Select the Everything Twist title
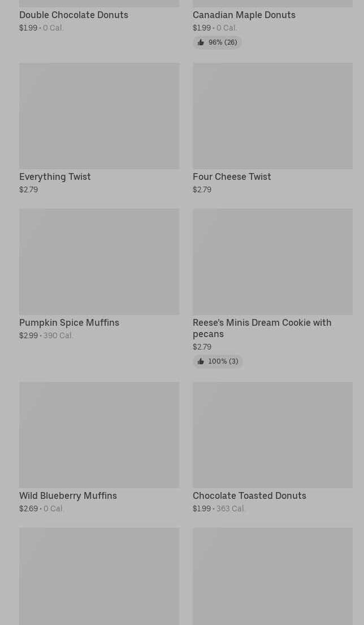This screenshot has width=364, height=625. [55, 176]
